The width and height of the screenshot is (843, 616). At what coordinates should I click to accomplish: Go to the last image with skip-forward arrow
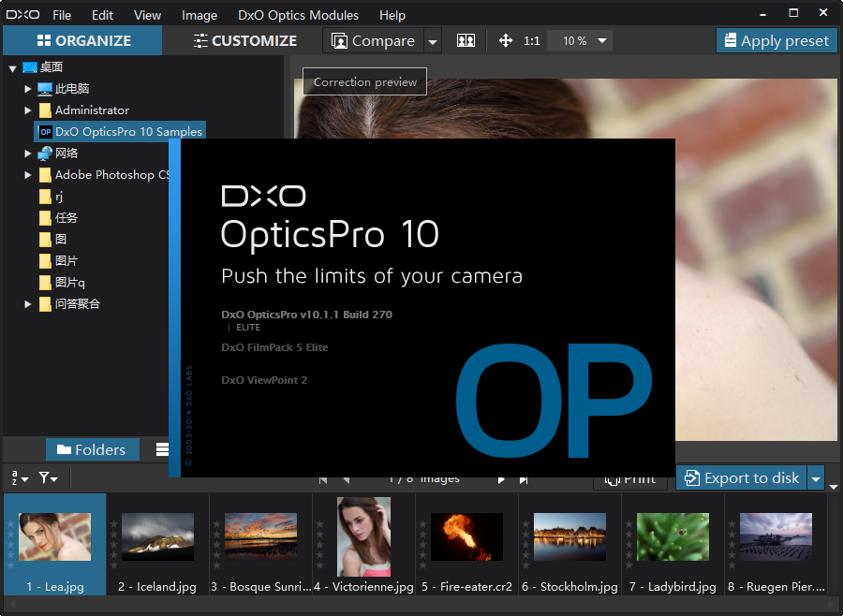click(x=525, y=477)
